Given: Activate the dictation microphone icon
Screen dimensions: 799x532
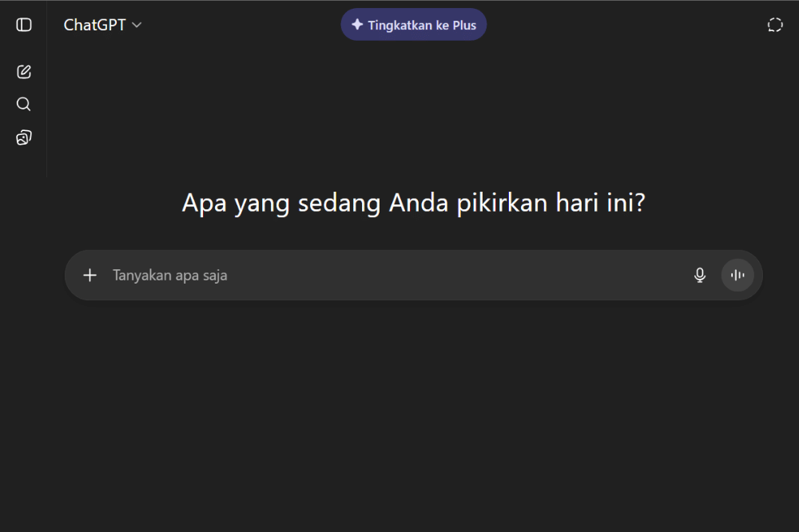Looking at the screenshot, I should pos(699,275).
